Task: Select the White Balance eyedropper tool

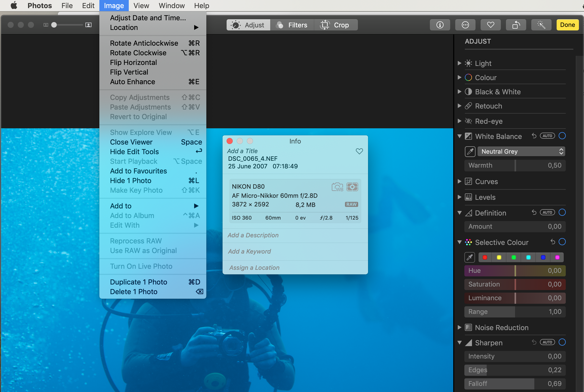Action: [470, 152]
